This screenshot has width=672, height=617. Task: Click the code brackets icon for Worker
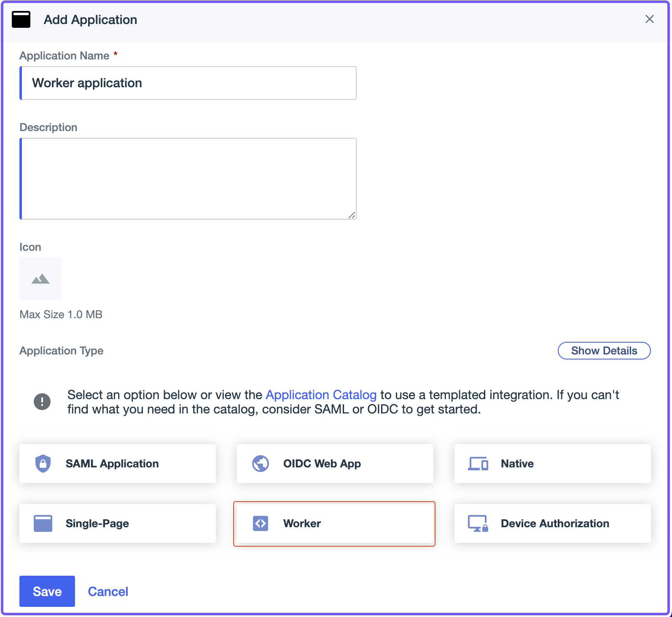point(261,523)
